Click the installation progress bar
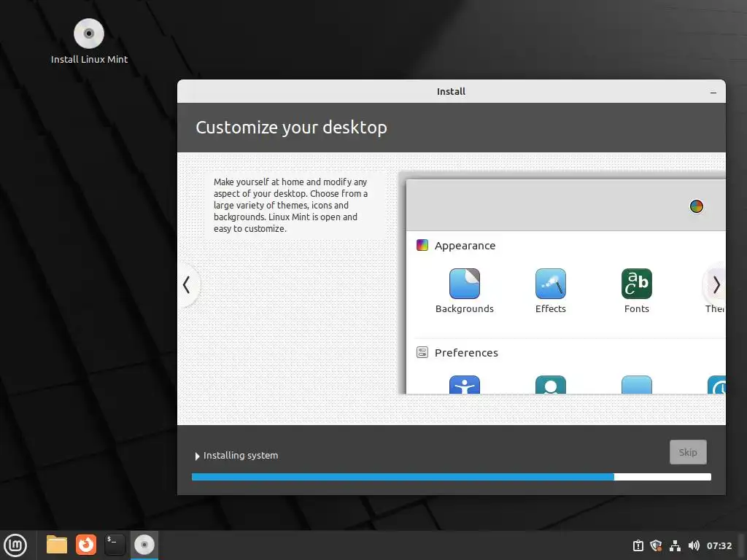The image size is (747, 560). pos(451,477)
